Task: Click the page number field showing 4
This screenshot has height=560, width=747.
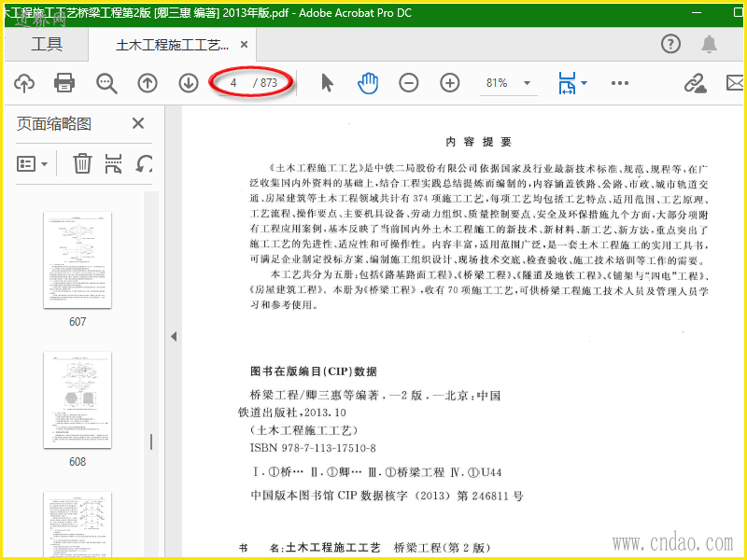Action: coord(233,83)
